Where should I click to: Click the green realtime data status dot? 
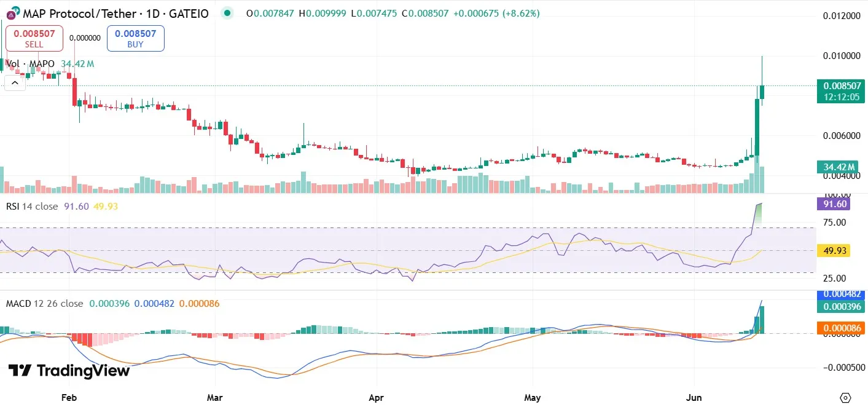pyautogui.click(x=227, y=12)
